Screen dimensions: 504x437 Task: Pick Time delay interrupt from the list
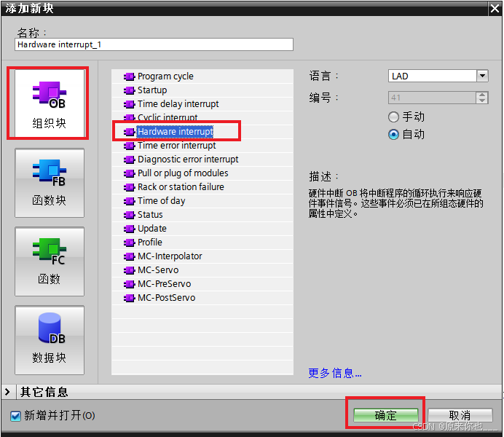[x=178, y=104]
